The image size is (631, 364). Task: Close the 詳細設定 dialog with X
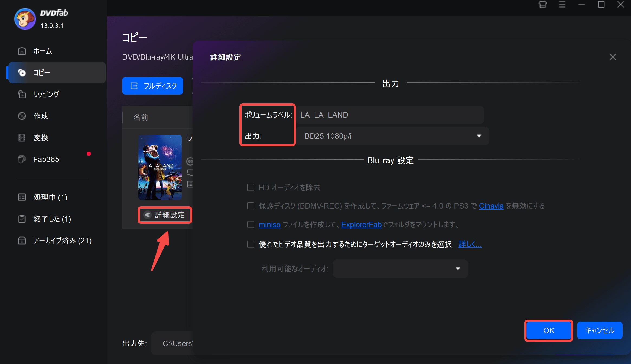point(613,57)
